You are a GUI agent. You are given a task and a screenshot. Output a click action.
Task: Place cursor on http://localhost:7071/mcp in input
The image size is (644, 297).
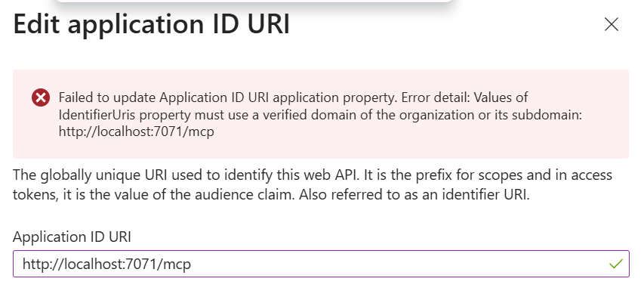[106, 264]
